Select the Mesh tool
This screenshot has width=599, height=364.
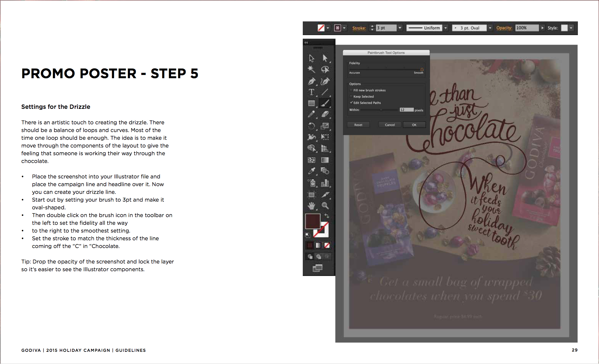click(x=311, y=160)
